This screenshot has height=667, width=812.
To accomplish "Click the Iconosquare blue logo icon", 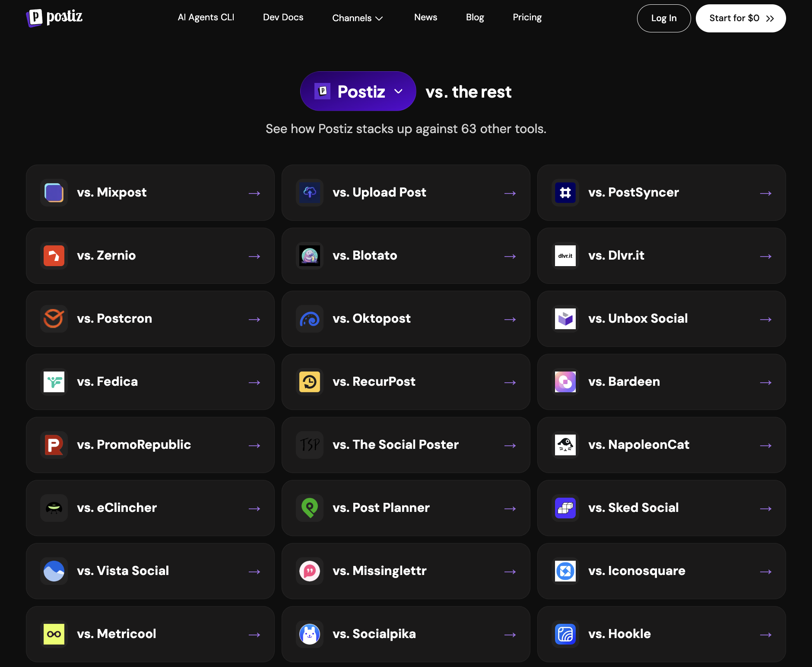I will 565,571.
